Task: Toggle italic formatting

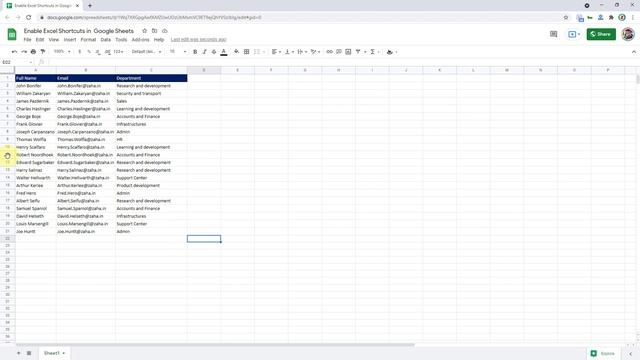Action: pos(204,52)
